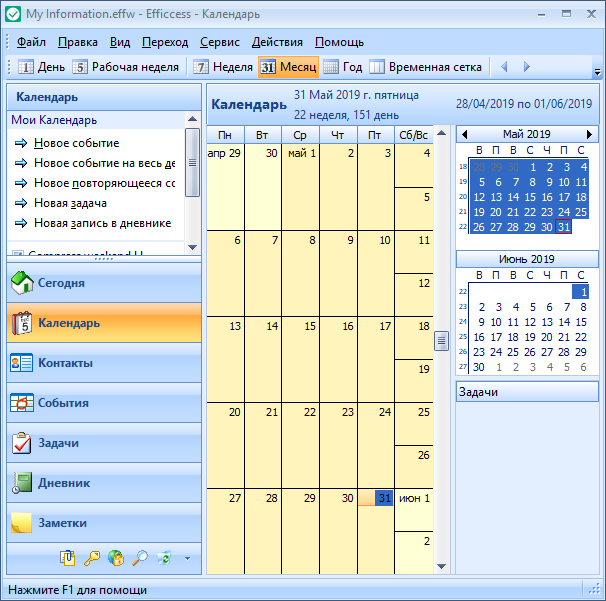This screenshot has height=601, width=606.
Task: Click Новое событие на весь день link
Action: click(104, 163)
